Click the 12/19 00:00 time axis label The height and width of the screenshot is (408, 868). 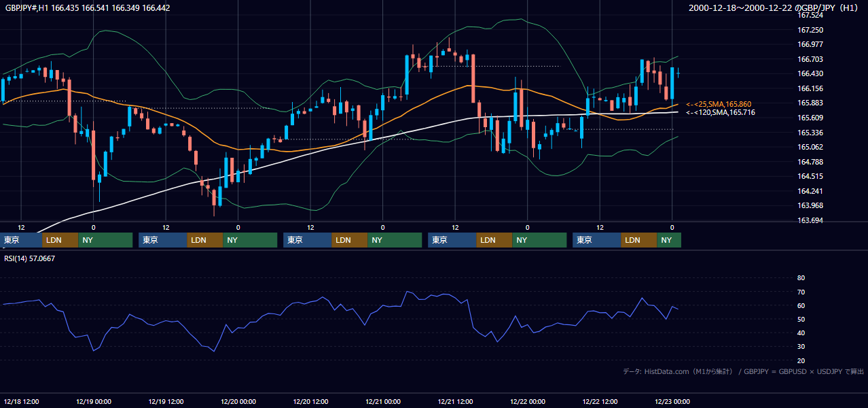tap(93, 402)
